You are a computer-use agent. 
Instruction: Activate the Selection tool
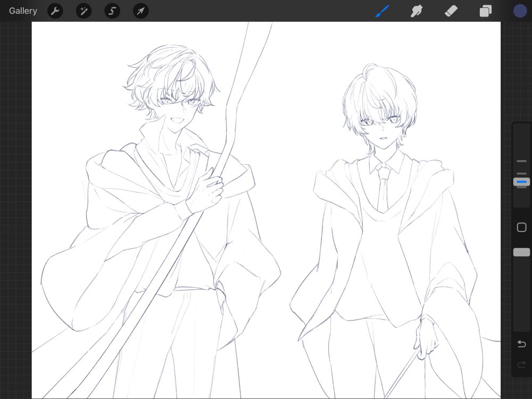pos(112,11)
